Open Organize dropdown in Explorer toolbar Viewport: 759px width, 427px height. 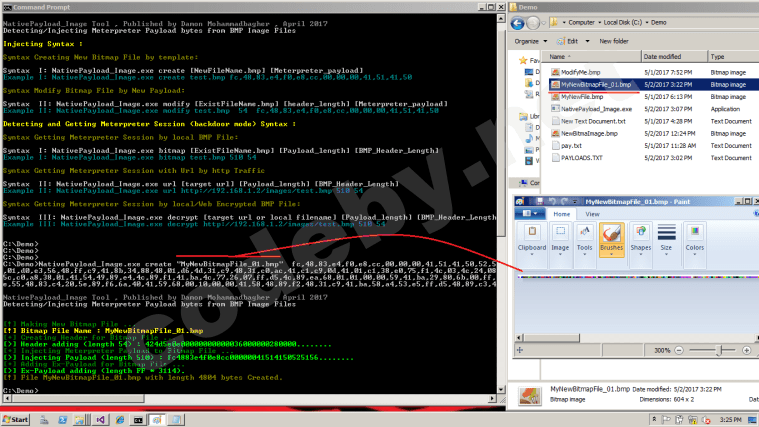pos(531,41)
